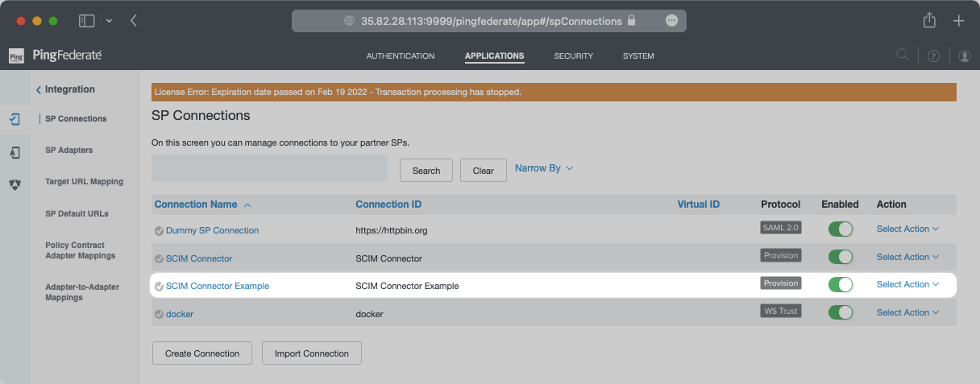Screen dimensions: 980x384
Task: Switch to the Authentication tab
Action: (x=400, y=56)
